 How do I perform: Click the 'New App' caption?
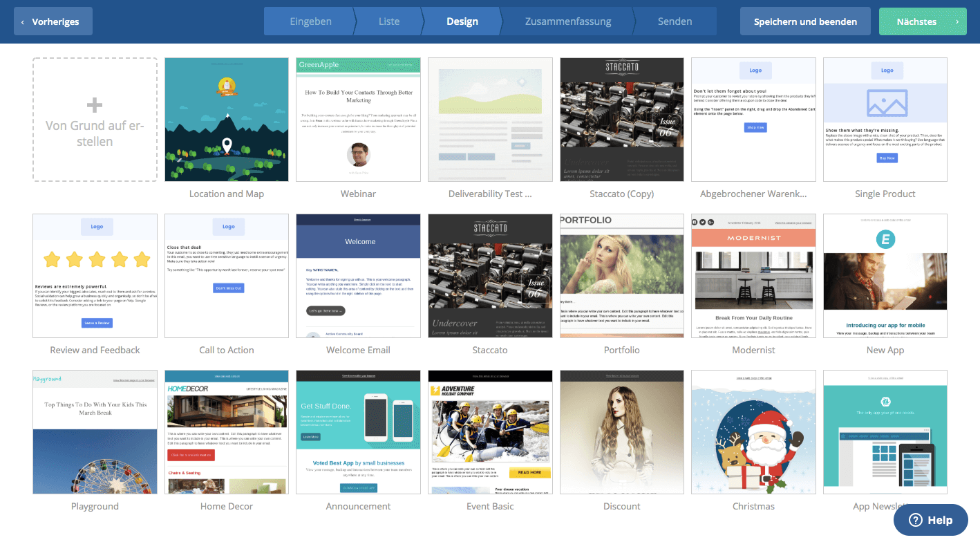[885, 351]
